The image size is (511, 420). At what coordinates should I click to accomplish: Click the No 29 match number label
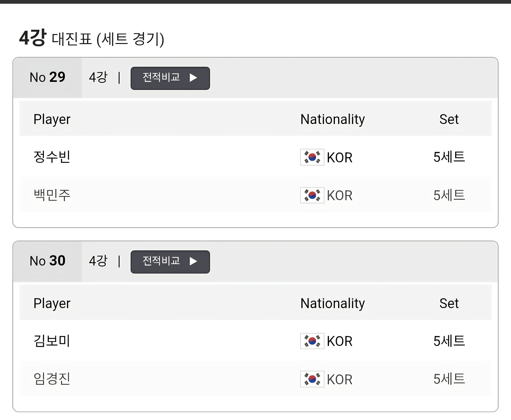coord(47,78)
